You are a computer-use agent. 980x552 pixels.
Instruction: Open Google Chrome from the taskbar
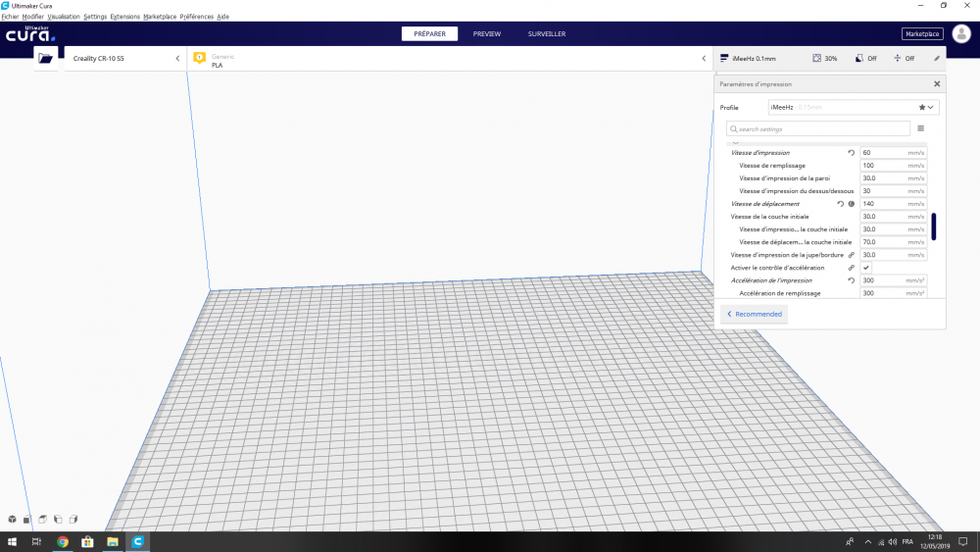(63, 541)
